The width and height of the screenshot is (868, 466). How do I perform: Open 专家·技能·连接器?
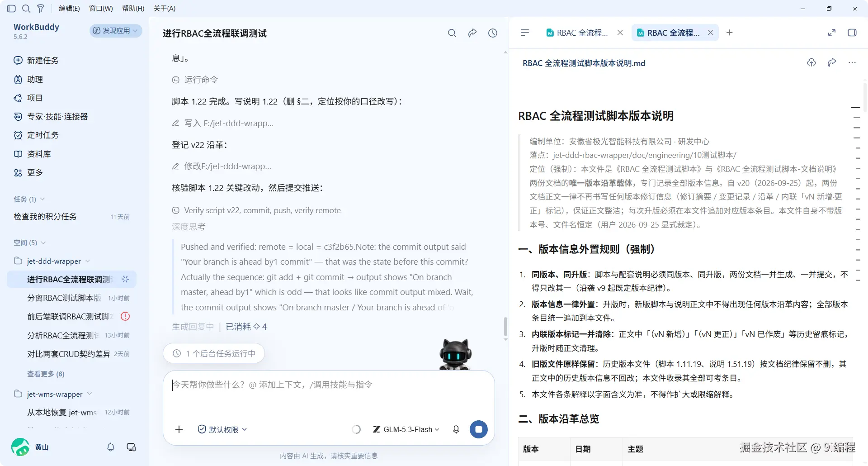pos(51,117)
